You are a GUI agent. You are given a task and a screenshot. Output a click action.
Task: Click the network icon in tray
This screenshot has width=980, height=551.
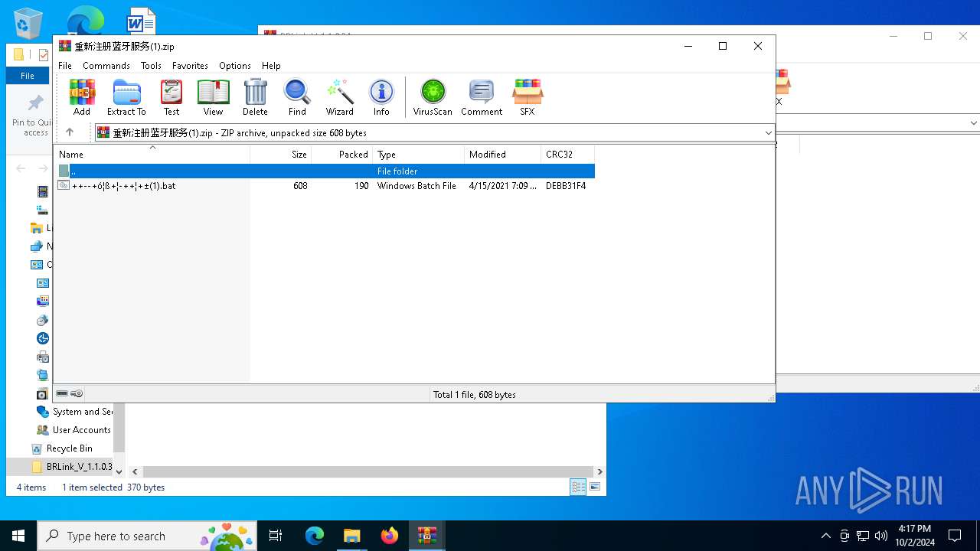[863, 536]
